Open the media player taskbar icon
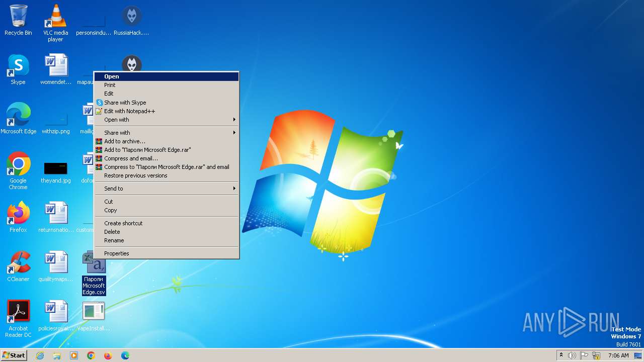644x362 pixels. [x=74, y=355]
